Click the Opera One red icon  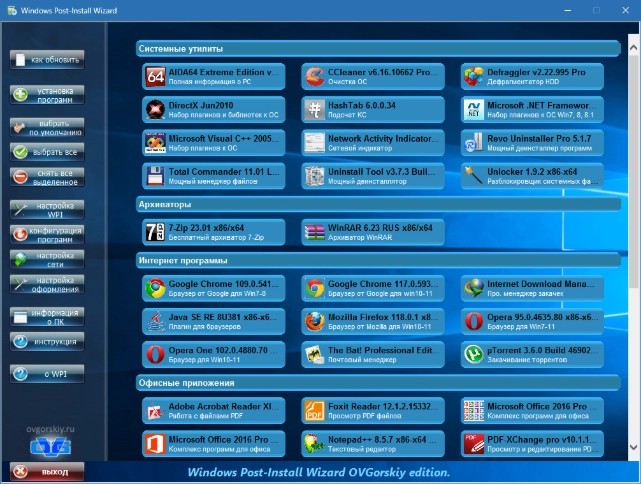click(155, 354)
